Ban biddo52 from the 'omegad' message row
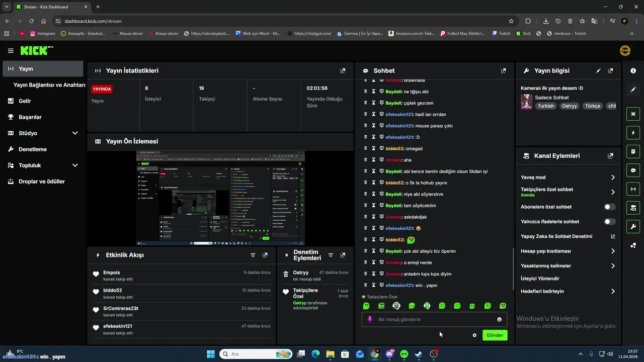Image resolution: width=644 pixels, height=362 pixels. (382, 148)
